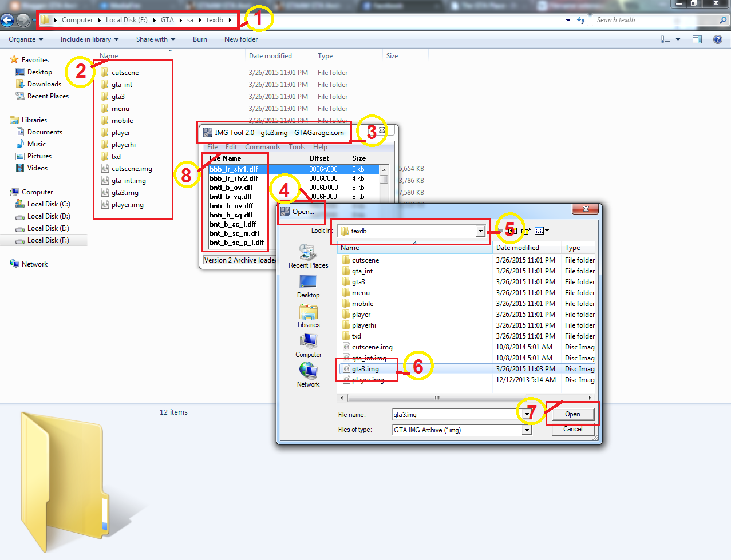The height and width of the screenshot is (560, 731).
Task: Click the refresh icon beside address bar
Action: pyautogui.click(x=581, y=20)
